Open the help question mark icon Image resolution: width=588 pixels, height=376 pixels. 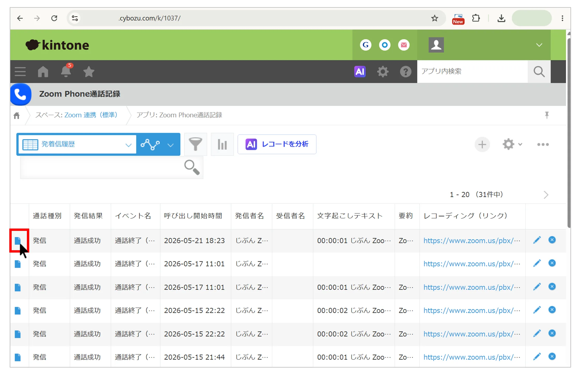tap(406, 72)
